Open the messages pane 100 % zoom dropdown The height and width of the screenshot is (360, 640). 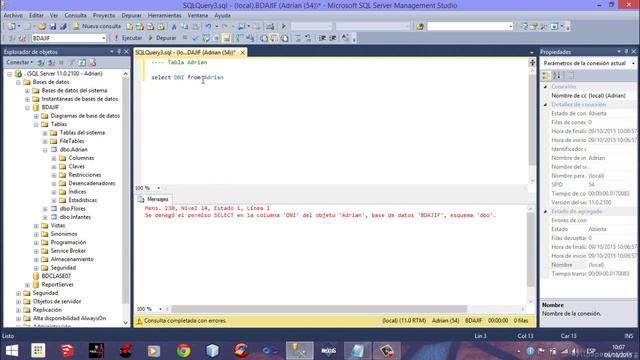[x=160, y=309]
